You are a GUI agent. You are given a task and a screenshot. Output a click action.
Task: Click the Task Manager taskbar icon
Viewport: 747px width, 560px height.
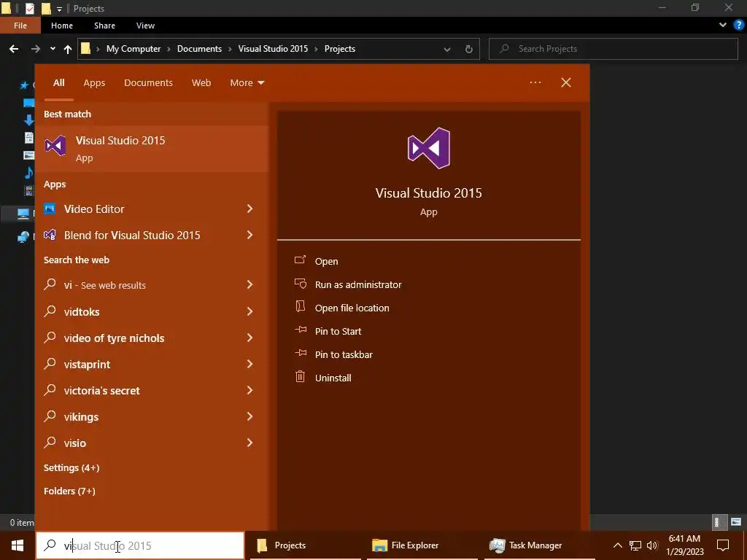[497, 545]
